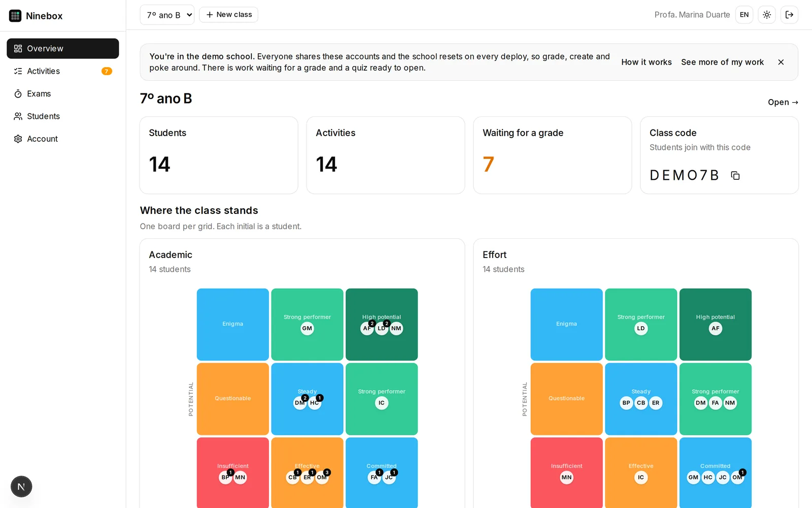Select student LD in Effort Strong performer
The image size is (812, 508).
click(x=641, y=329)
